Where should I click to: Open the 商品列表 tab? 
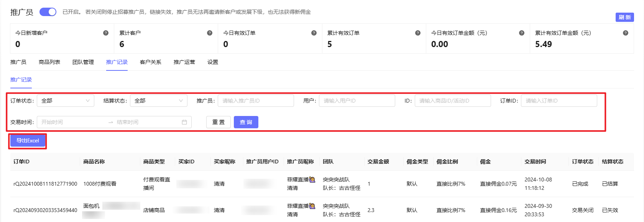pyautogui.click(x=49, y=62)
